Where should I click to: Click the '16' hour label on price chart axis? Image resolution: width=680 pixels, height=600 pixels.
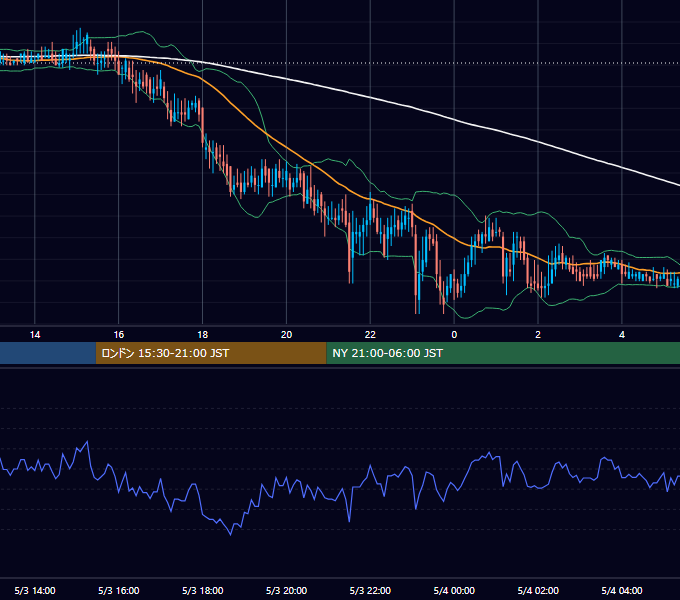pyautogui.click(x=118, y=335)
